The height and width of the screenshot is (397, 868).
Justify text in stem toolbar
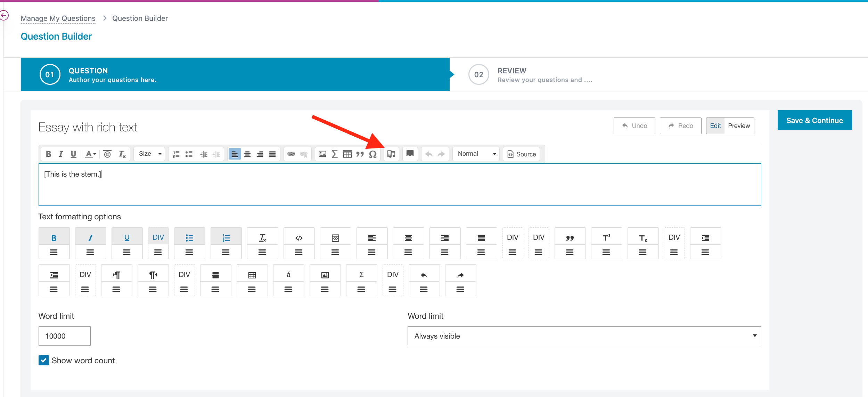[272, 154]
